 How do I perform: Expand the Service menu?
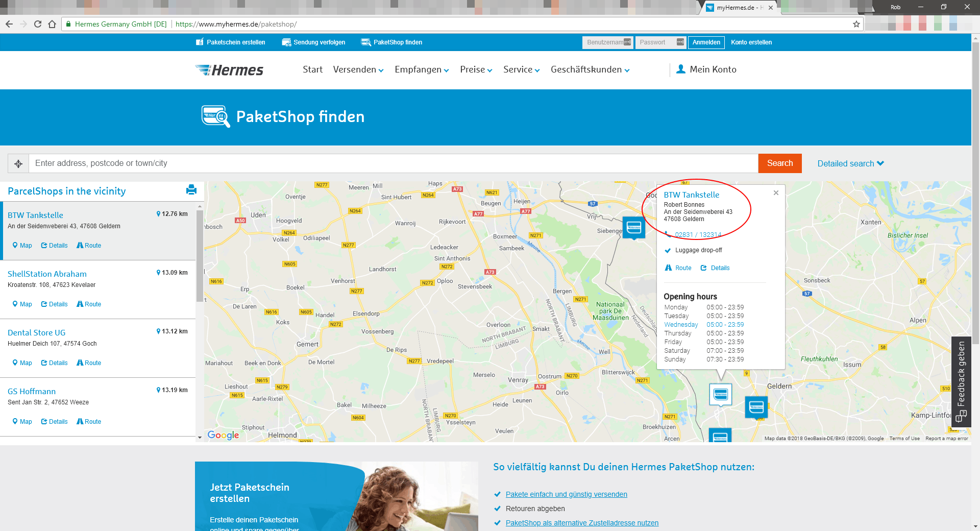click(x=522, y=69)
